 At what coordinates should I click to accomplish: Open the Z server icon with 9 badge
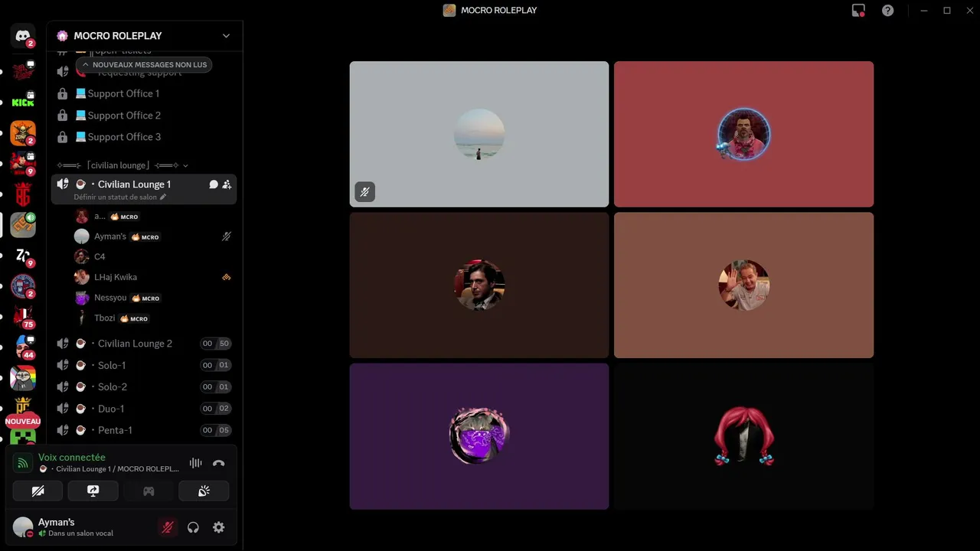23,256
